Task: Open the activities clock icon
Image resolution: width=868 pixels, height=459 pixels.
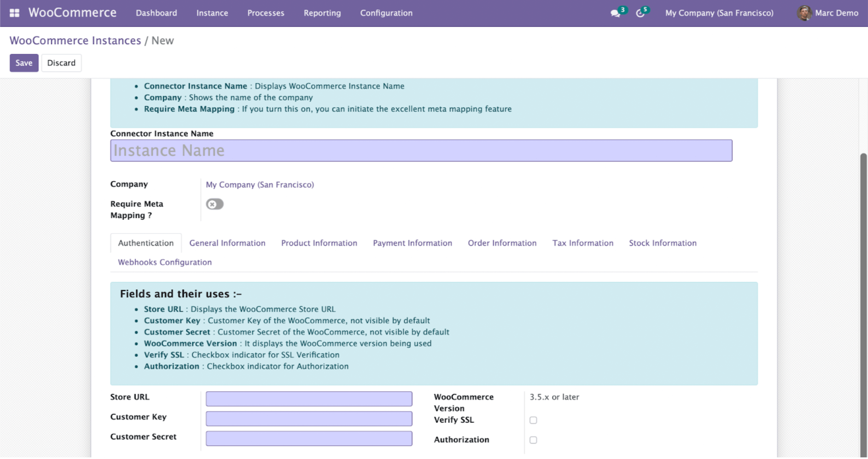Action: 640,13
